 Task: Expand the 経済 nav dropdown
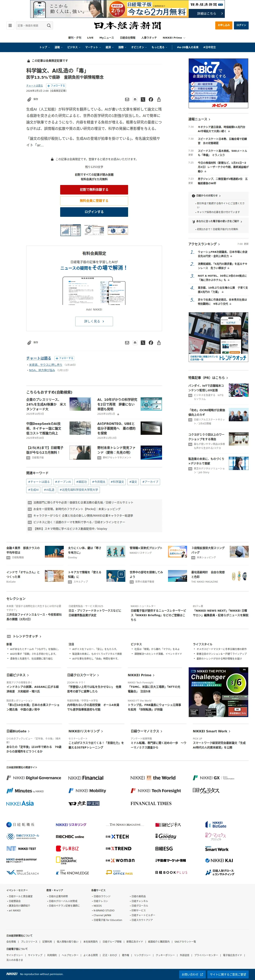pos(110,47)
